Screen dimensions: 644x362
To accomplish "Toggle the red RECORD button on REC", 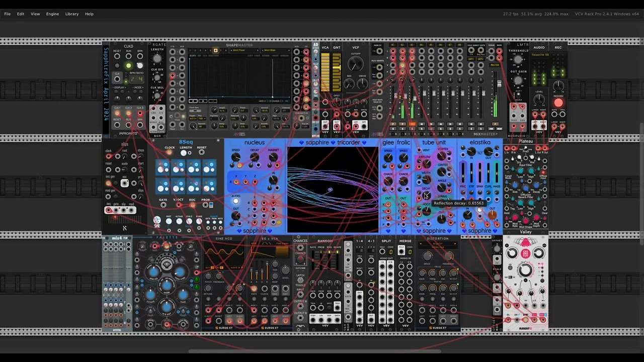I will [558, 103].
